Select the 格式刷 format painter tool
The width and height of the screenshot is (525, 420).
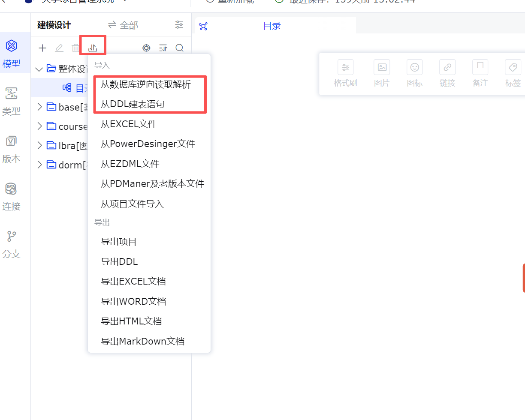tap(345, 73)
